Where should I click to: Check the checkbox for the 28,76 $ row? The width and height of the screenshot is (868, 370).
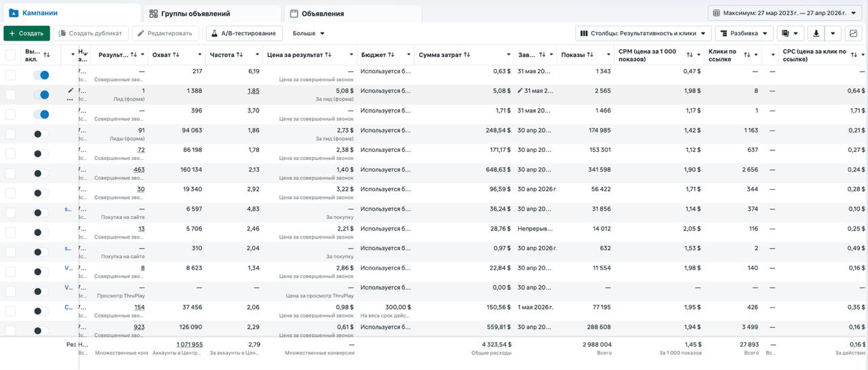click(10, 232)
